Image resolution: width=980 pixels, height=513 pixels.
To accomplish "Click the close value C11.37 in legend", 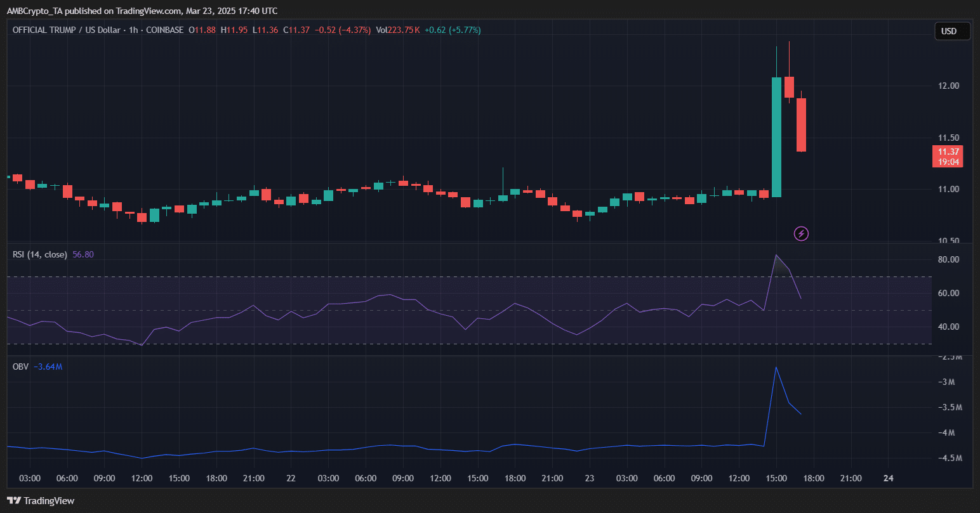I will [x=297, y=30].
